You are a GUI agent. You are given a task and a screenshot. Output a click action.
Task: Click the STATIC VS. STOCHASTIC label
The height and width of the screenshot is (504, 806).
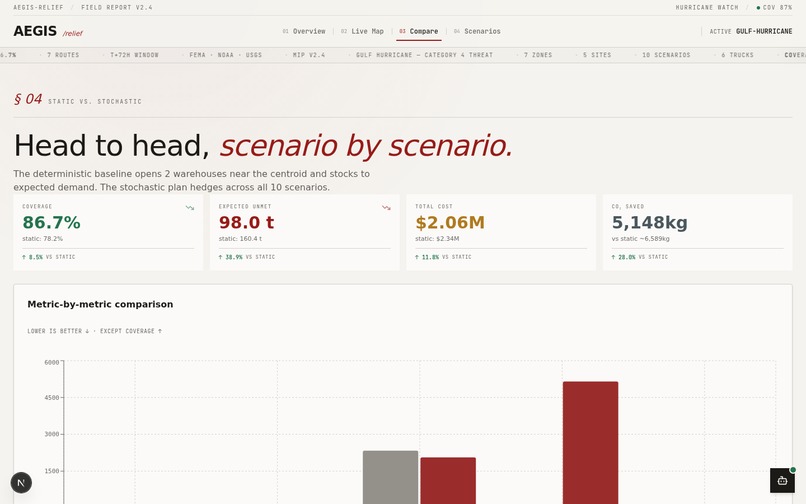pos(95,102)
